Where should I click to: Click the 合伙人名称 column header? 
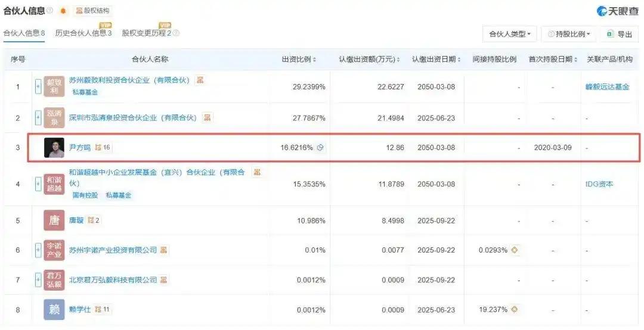150,60
